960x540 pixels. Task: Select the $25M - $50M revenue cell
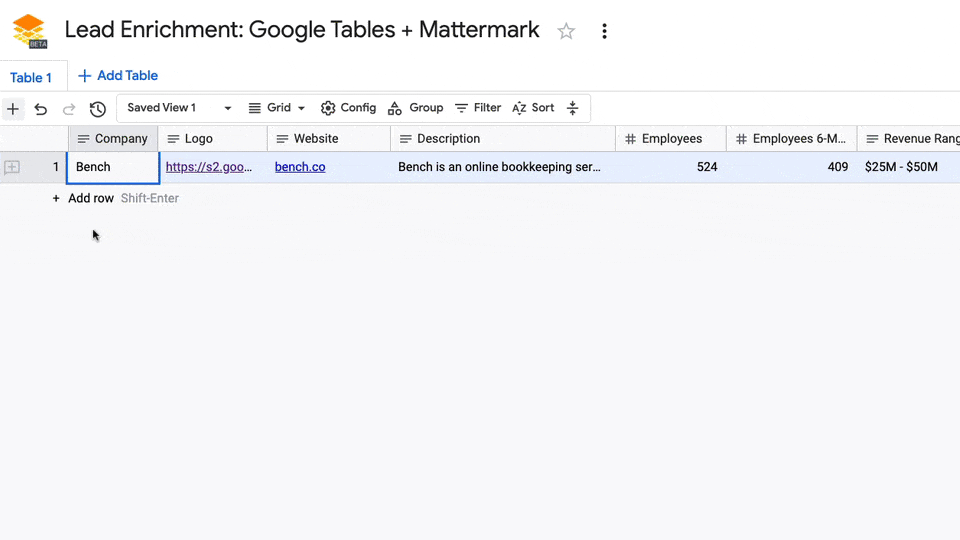909,167
